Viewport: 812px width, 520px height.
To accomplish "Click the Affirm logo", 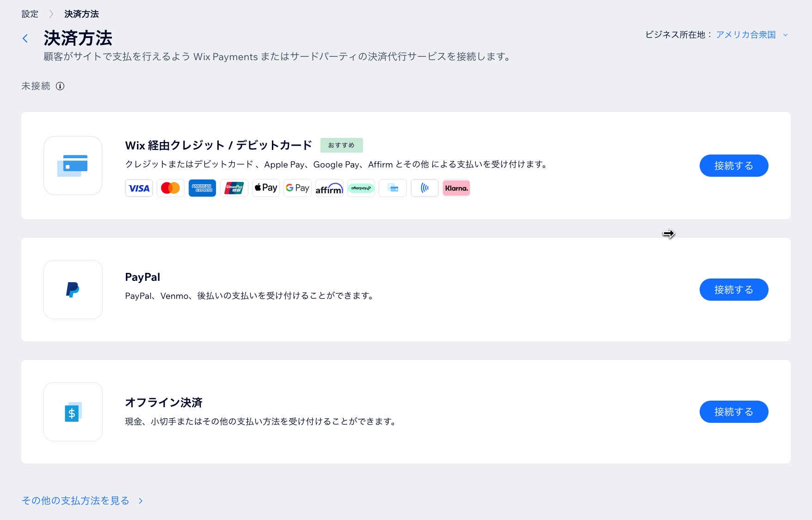I will [x=329, y=188].
